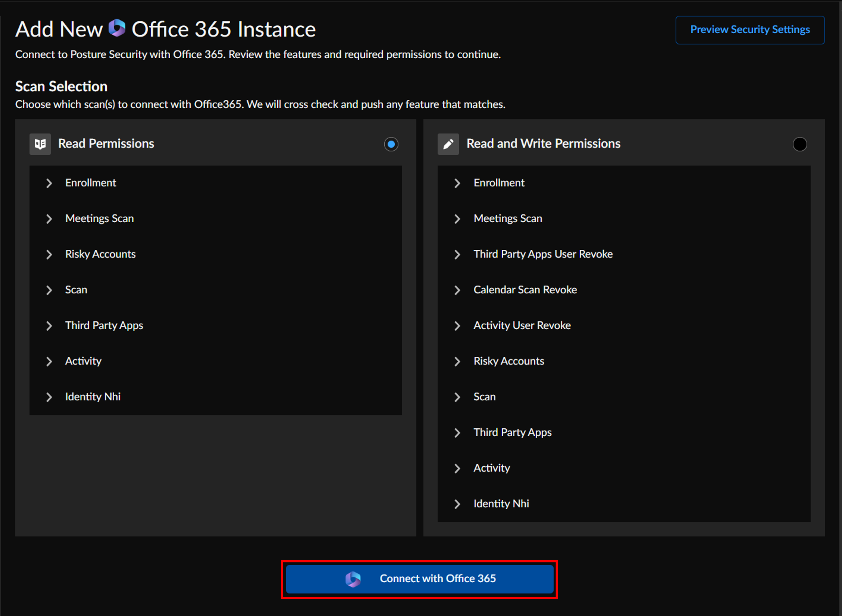Click Preview Security Settings button

coord(750,30)
